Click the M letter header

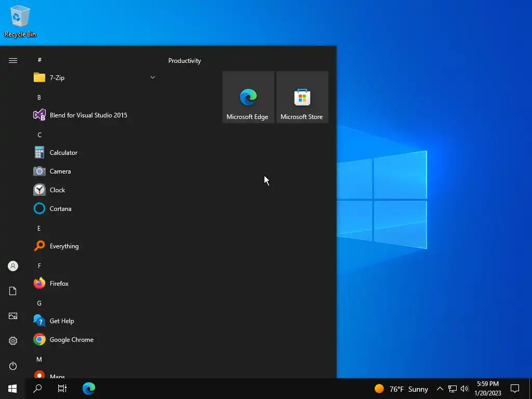click(39, 360)
